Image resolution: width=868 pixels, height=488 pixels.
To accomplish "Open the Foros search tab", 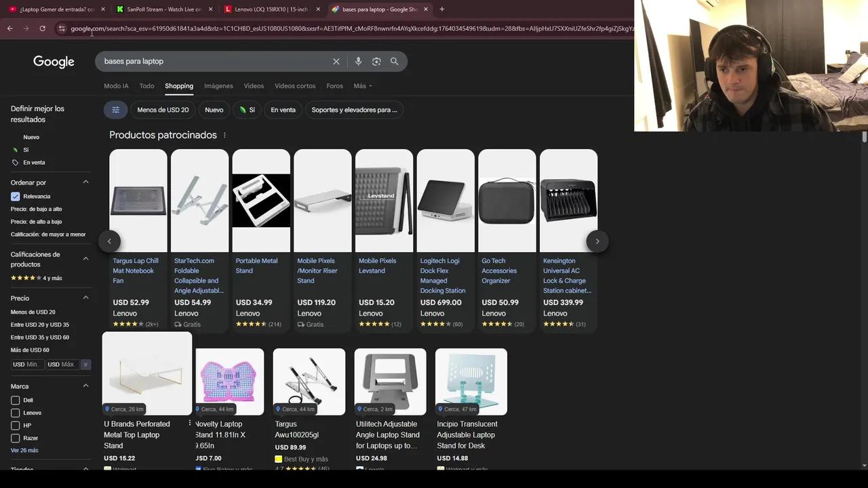I will [334, 86].
